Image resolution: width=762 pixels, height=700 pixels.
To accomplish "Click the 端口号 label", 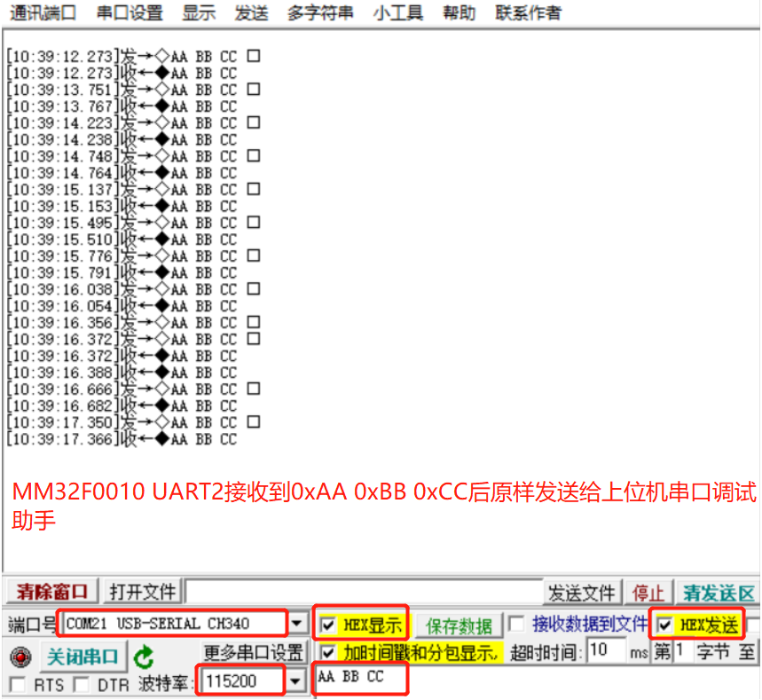I will point(32,625).
